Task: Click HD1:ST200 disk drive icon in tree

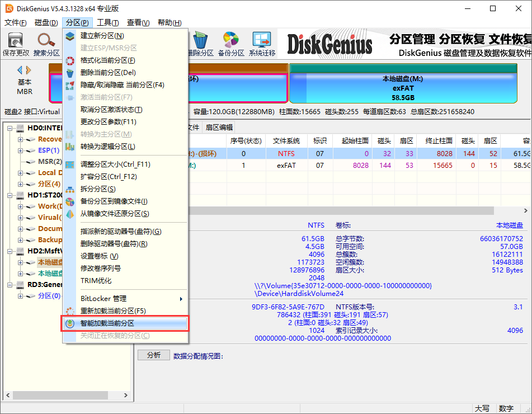Action: point(20,195)
